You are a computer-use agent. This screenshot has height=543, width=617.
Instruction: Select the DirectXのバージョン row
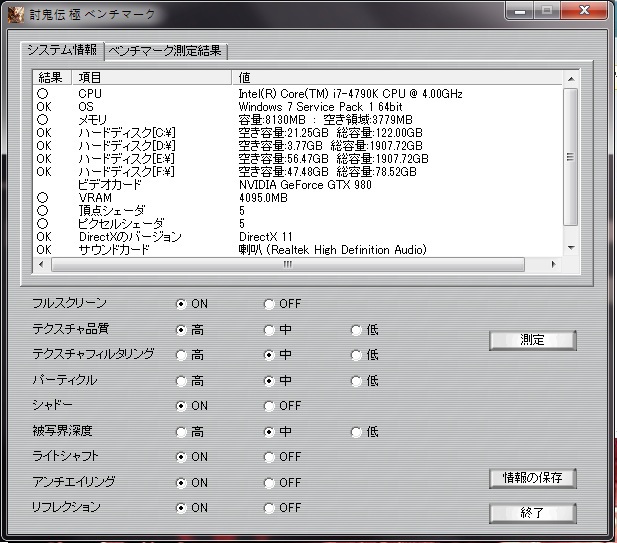(298, 236)
